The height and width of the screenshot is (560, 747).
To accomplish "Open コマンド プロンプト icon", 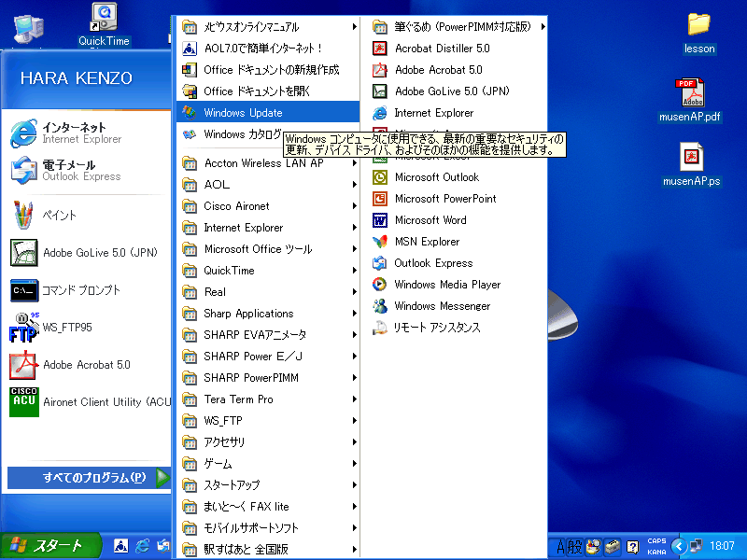I will point(24,290).
